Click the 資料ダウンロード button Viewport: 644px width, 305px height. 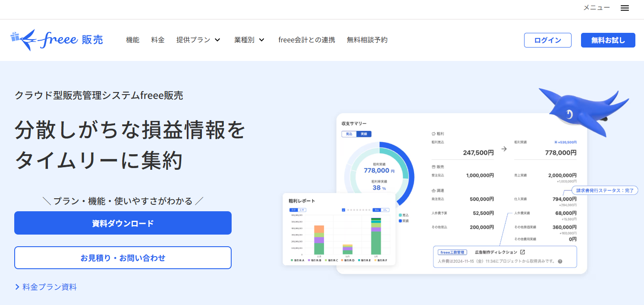pos(123,223)
